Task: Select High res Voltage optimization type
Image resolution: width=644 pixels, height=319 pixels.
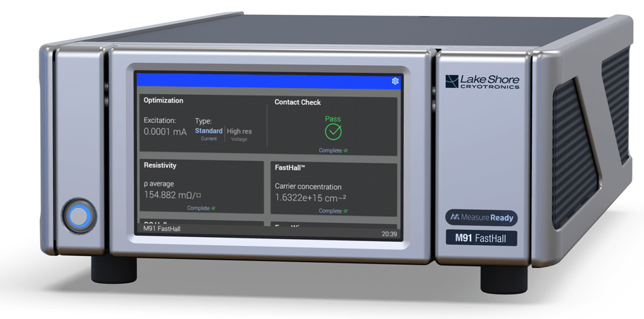Action: click(x=239, y=135)
